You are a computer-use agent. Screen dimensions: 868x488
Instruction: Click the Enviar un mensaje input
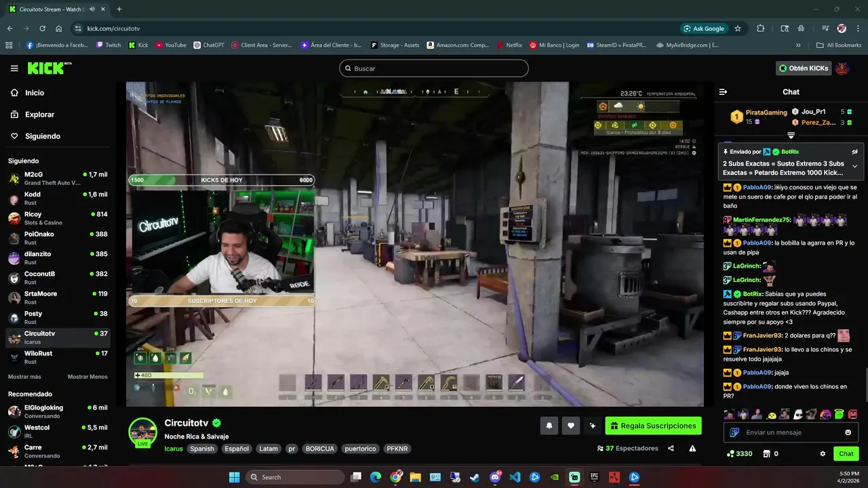[x=792, y=432]
